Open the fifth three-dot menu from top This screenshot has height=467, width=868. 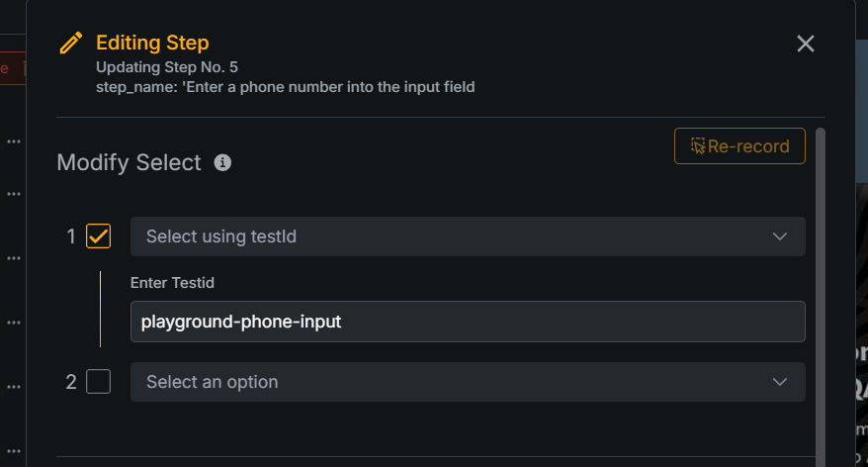(x=14, y=387)
